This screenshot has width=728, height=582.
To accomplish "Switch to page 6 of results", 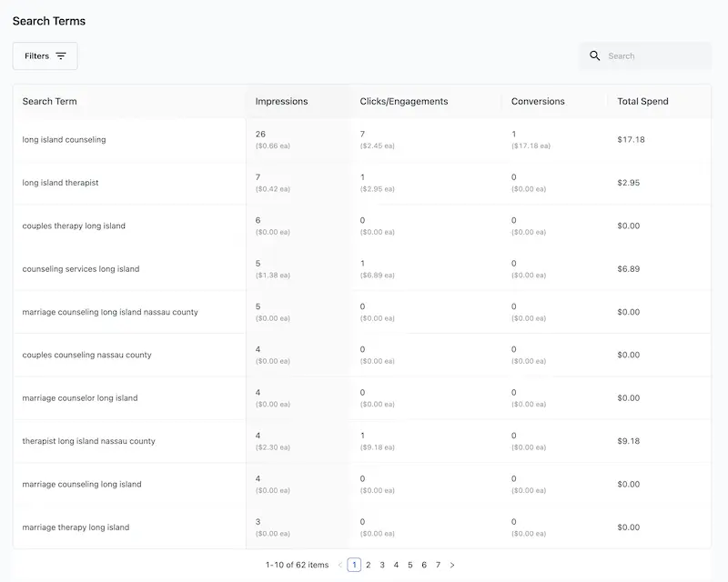I will (x=424, y=565).
